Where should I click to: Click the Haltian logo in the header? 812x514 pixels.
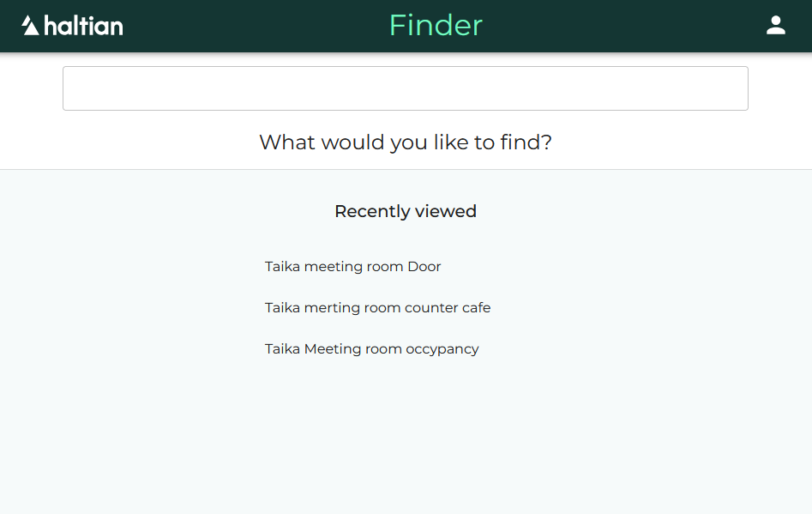click(x=71, y=26)
